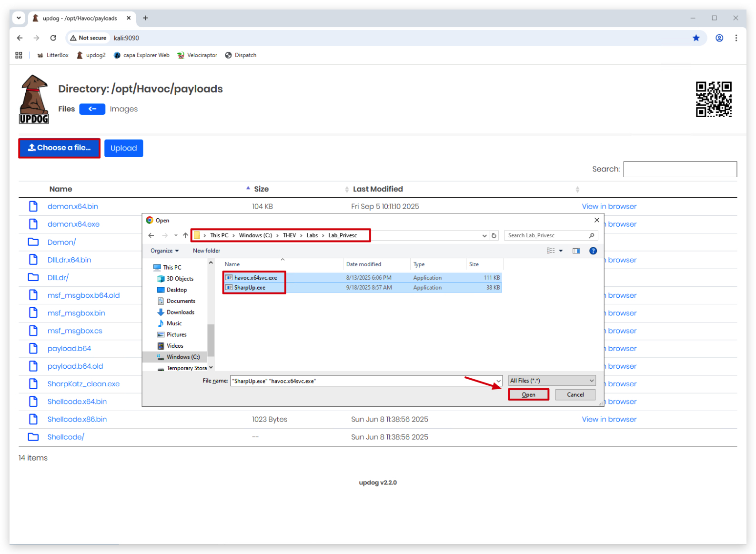Click the Demon/ folder icon

pyautogui.click(x=33, y=242)
